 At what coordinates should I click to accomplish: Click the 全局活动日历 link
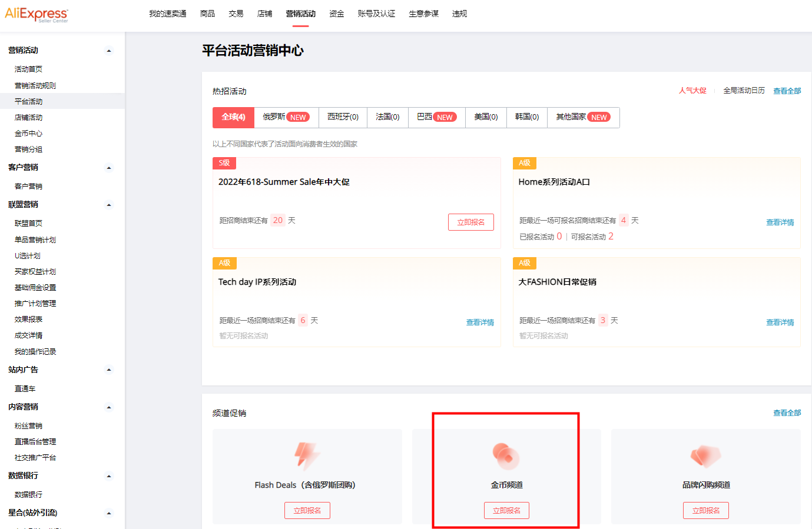click(x=744, y=91)
